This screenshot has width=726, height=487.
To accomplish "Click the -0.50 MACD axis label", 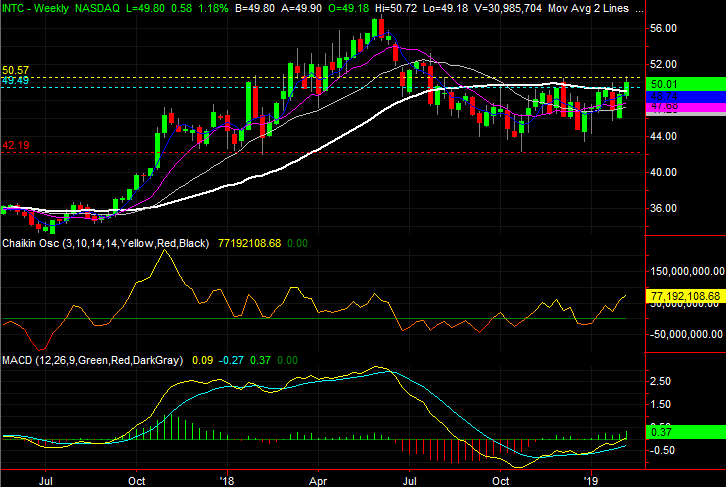I will [660, 450].
